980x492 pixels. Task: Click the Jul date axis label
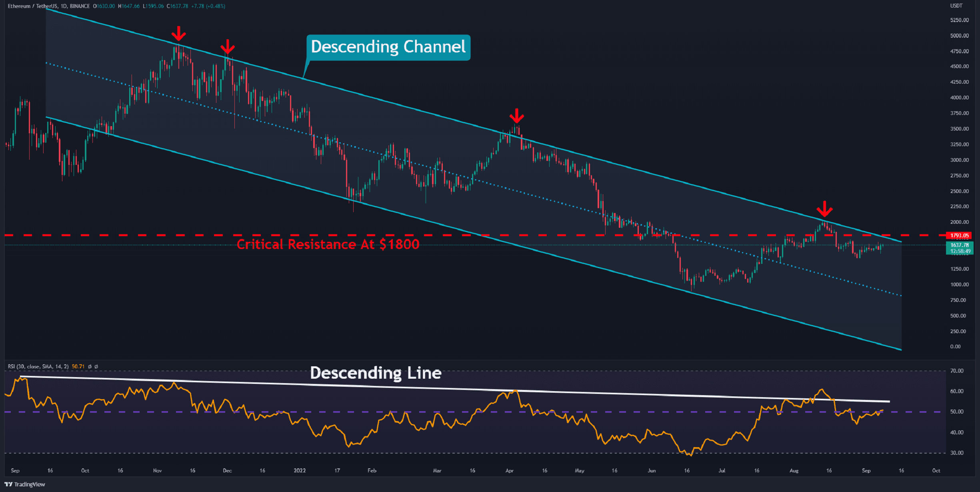tap(722, 471)
